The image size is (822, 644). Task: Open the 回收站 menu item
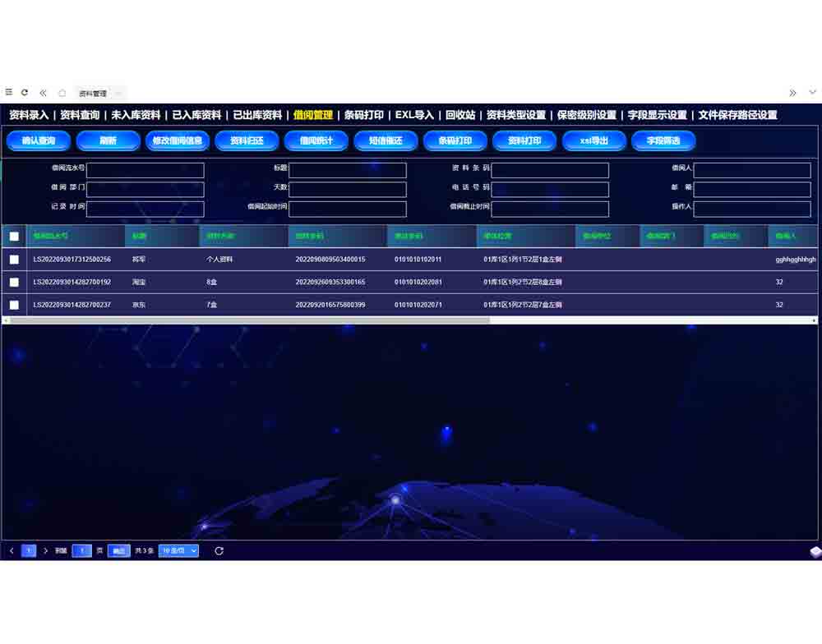pyautogui.click(x=460, y=115)
